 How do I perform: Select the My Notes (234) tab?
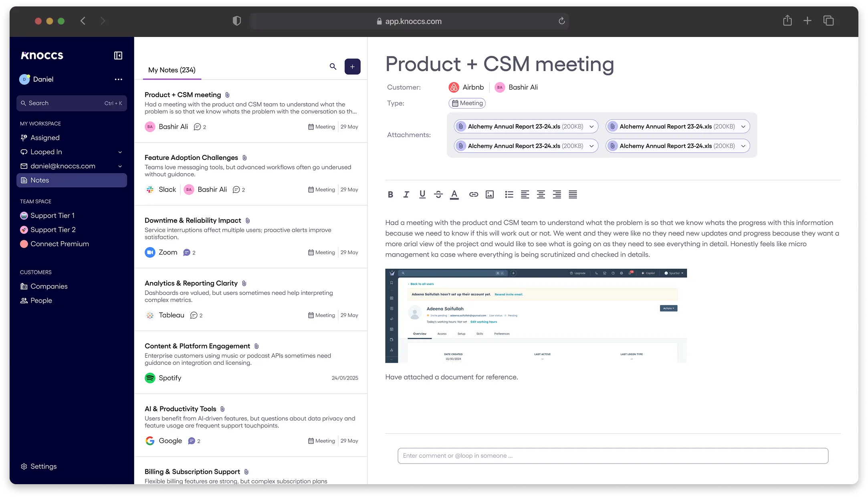(x=172, y=70)
